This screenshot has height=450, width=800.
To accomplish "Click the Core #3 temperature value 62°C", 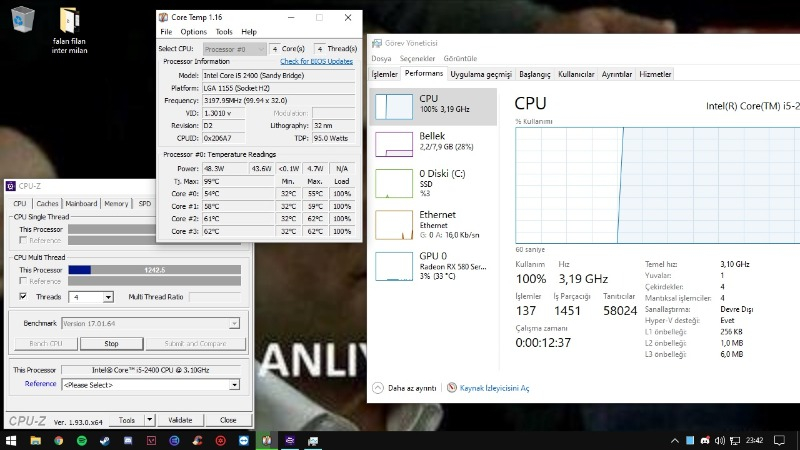I will click(x=211, y=231).
